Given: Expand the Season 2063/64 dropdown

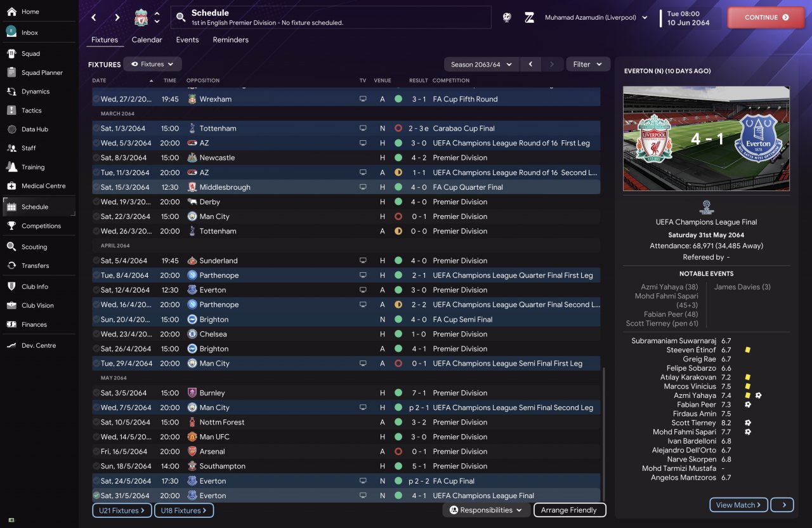Looking at the screenshot, I should (x=481, y=64).
